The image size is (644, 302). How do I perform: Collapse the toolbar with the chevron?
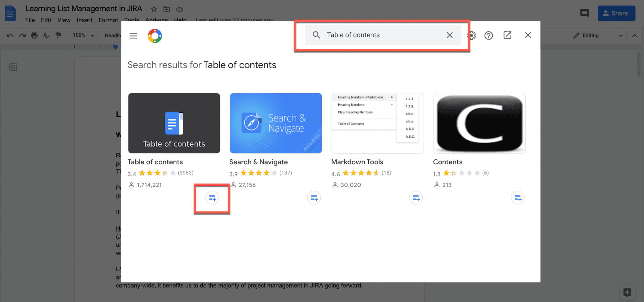tap(635, 36)
